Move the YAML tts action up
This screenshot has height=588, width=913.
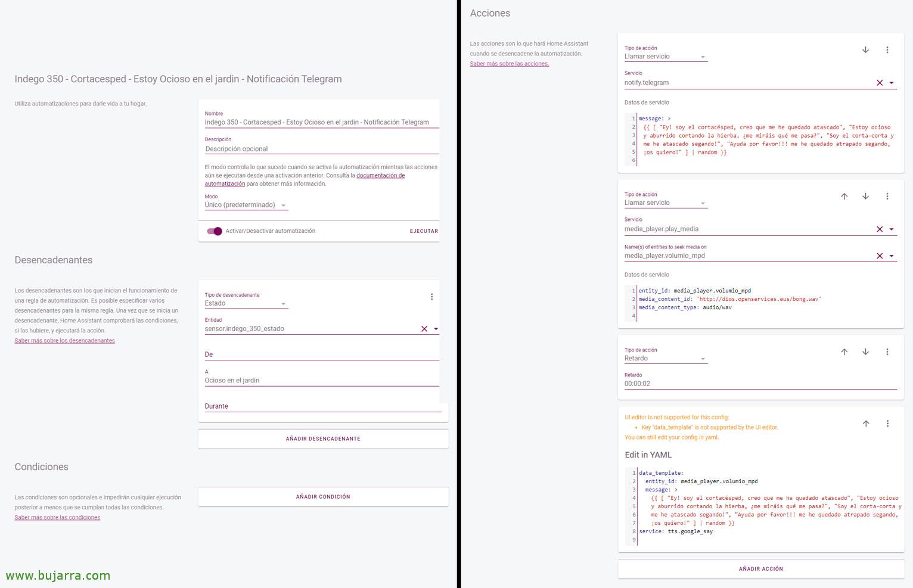[x=865, y=424]
